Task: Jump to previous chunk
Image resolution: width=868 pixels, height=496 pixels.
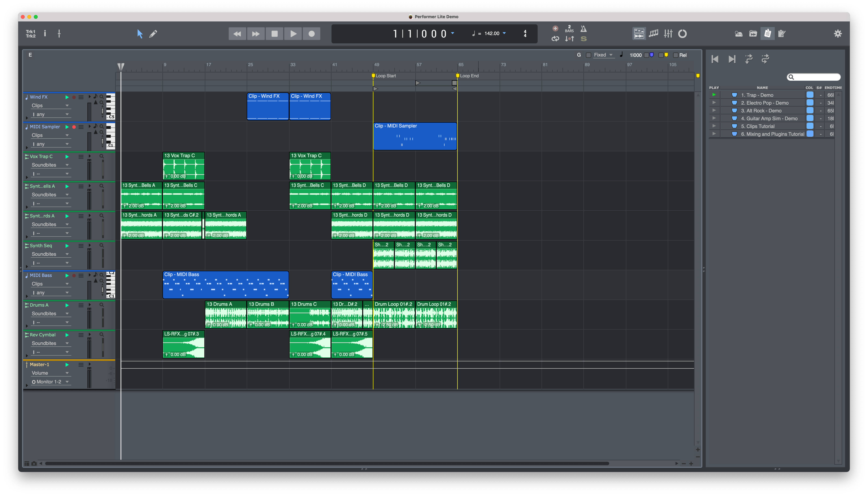Action: coord(715,59)
